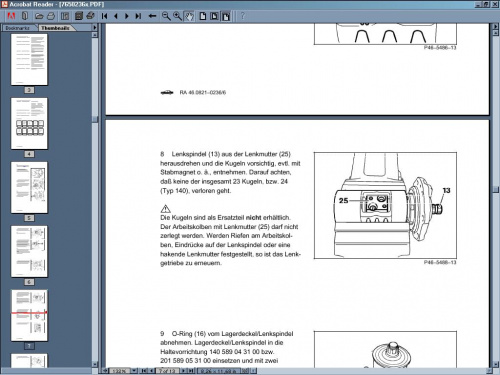Open page 5 thumbnail
The width and height of the screenshot is (500, 375).
click(29, 187)
